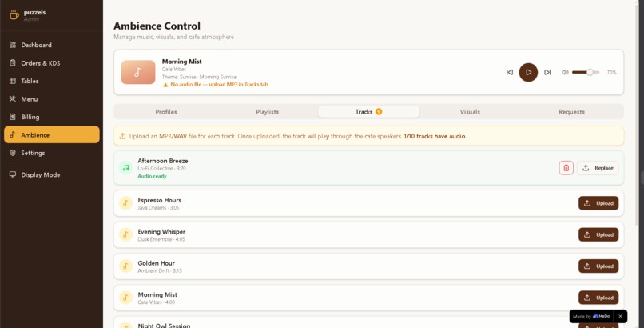Open Settings in the sidebar
Screen dimensions: 644x328
pyautogui.click(x=52, y=153)
